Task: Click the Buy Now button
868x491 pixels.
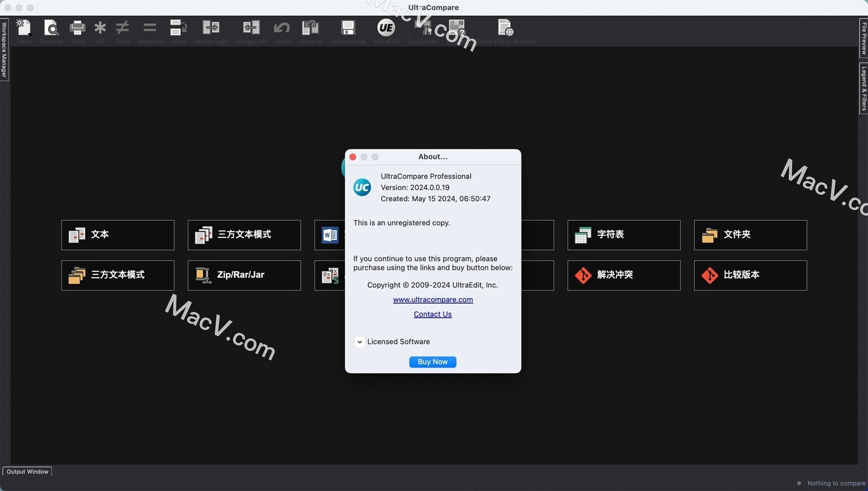Action: (x=432, y=362)
